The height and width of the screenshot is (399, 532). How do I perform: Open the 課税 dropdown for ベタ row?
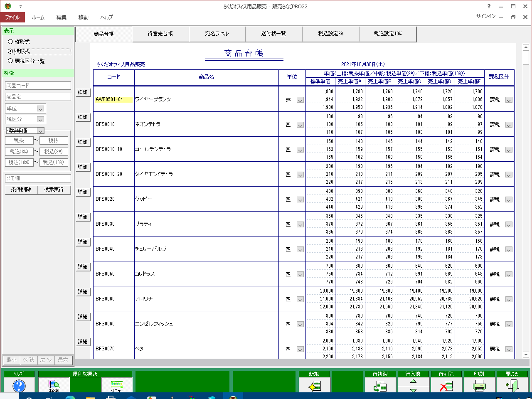pos(509,349)
